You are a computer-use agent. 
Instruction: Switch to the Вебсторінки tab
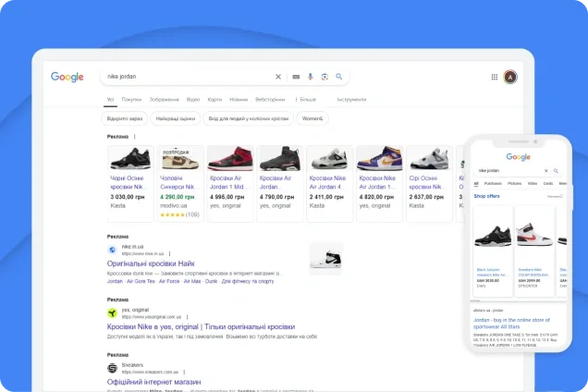pyautogui.click(x=270, y=100)
